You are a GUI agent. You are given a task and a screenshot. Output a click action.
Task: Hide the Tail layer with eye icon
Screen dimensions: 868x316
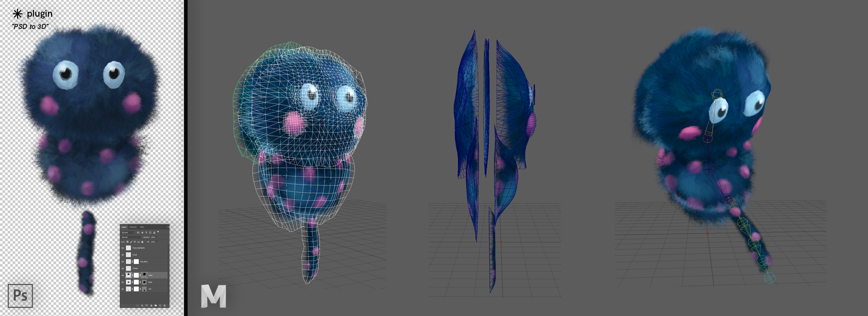(123, 289)
